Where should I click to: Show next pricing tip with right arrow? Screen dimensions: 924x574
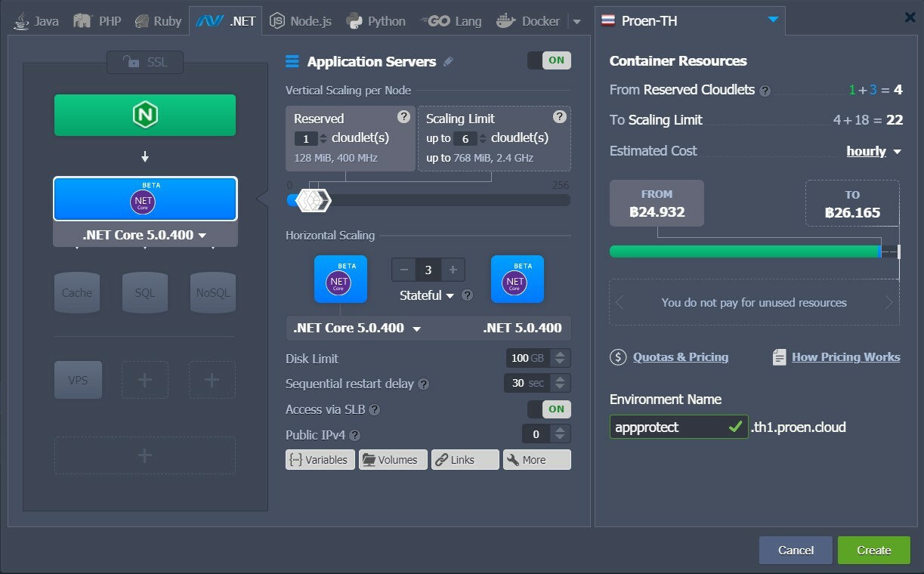coord(888,303)
